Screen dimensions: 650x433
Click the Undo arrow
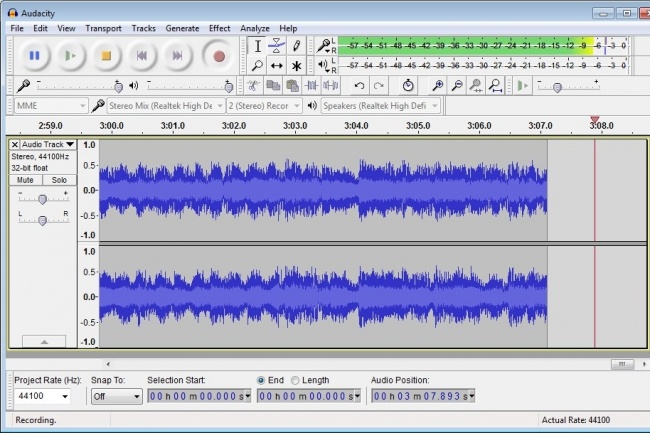[359, 86]
